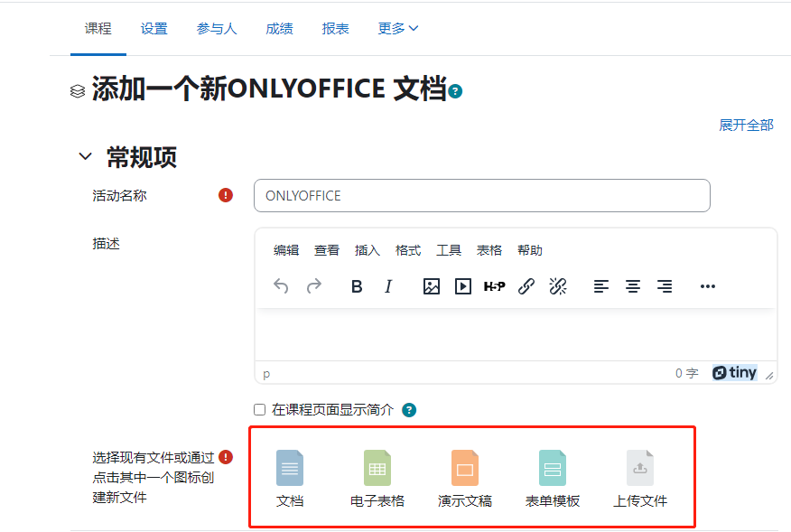
Task: Click the 展开全部 link
Action: pos(746,126)
